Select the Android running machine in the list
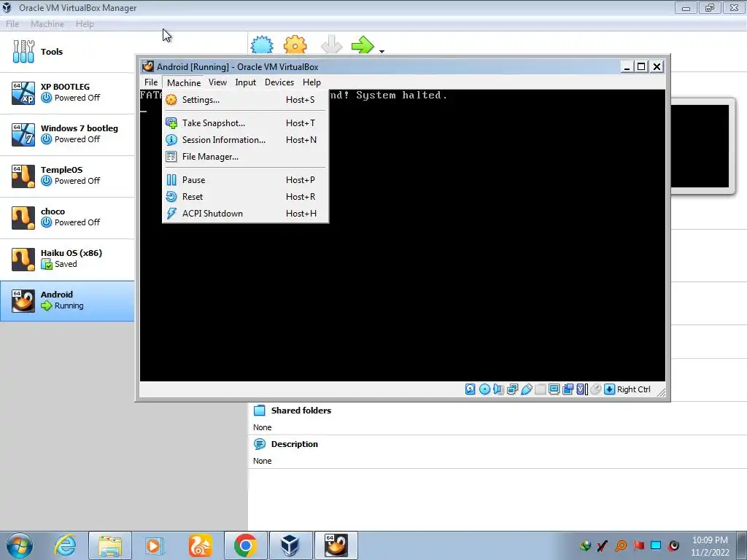The width and height of the screenshot is (747, 560). [67, 300]
